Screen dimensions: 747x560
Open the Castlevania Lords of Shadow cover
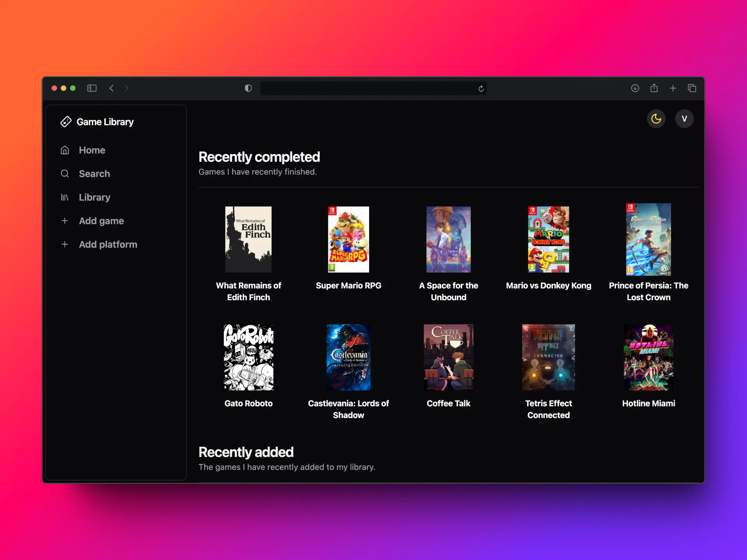[348, 357]
